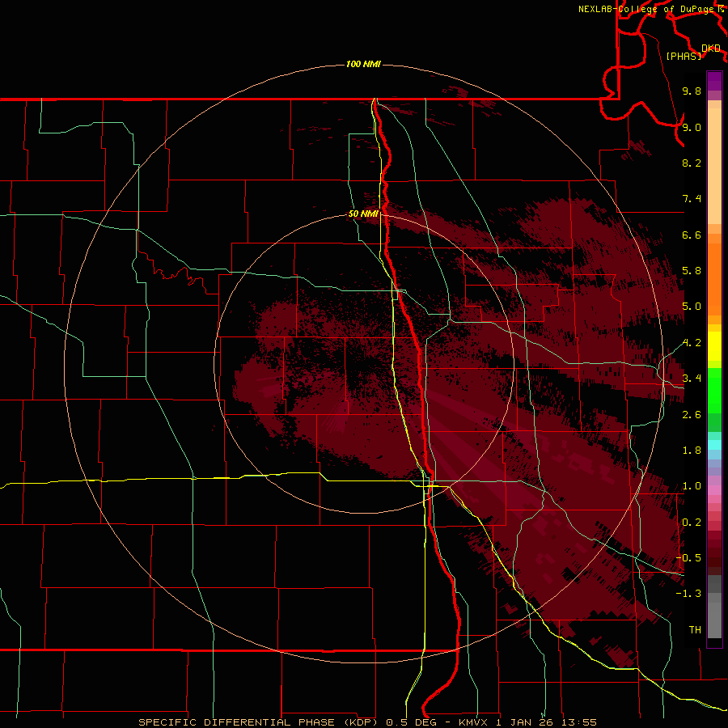Image resolution: width=728 pixels, height=728 pixels.
Task: Click the 7.4 value on the color scale
Action: [x=692, y=199]
